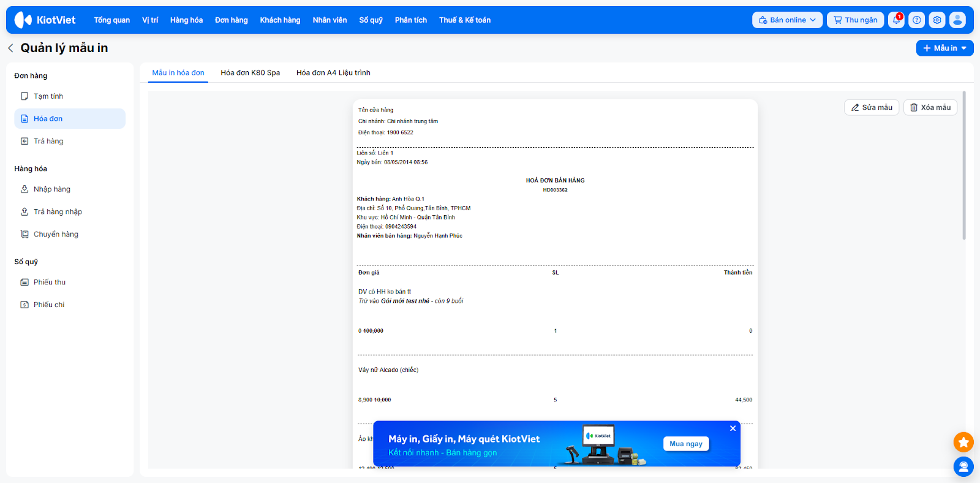Click the HOÁ ĐƠN BÁN HÀNG title in preview
The image size is (980, 483).
point(555,181)
